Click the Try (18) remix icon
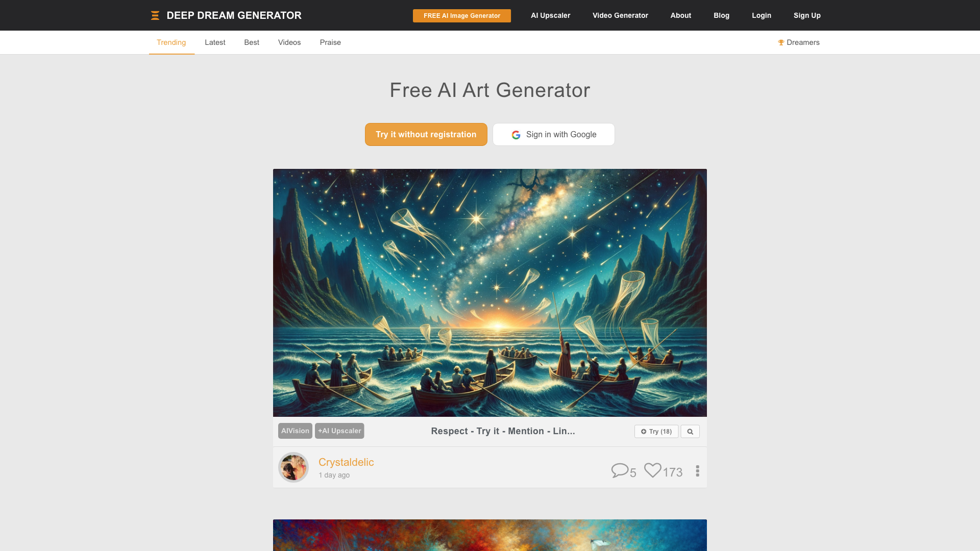Image resolution: width=980 pixels, height=551 pixels. pos(656,431)
